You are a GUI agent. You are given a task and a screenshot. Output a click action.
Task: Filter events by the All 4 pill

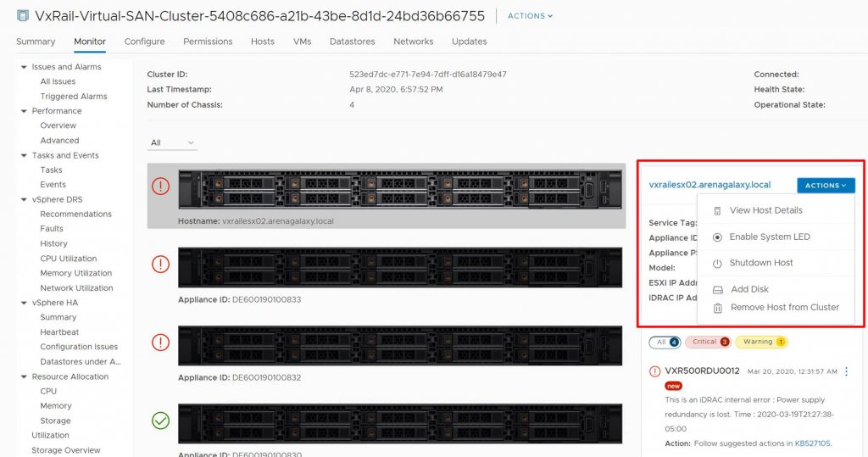[665, 342]
